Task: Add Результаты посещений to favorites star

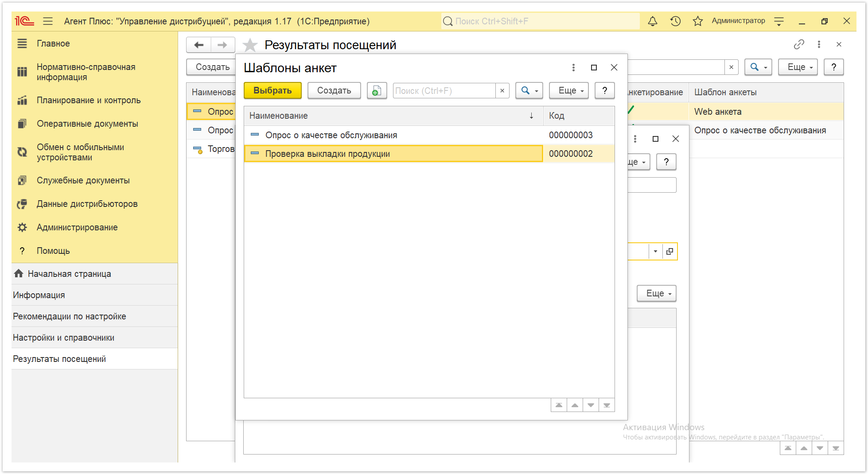Action: click(250, 45)
